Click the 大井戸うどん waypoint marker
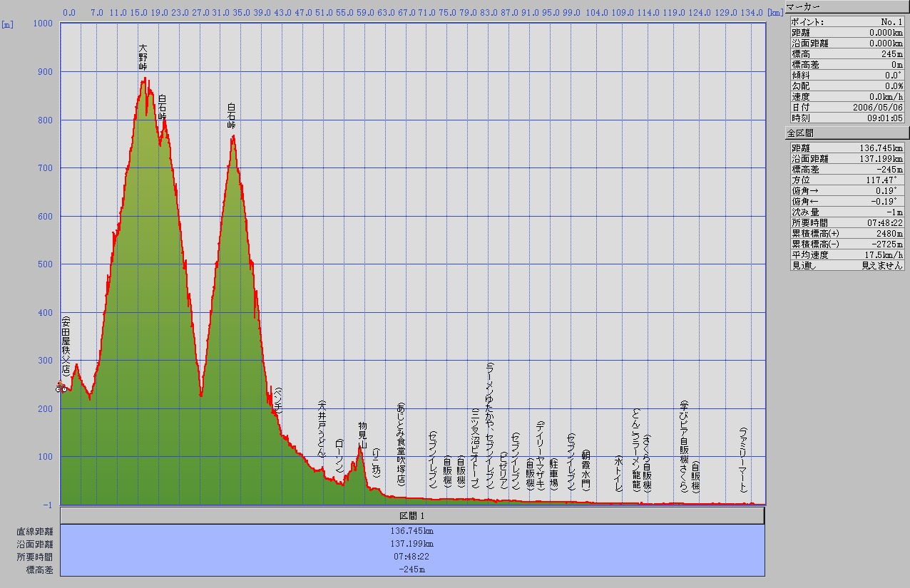 pos(322,428)
